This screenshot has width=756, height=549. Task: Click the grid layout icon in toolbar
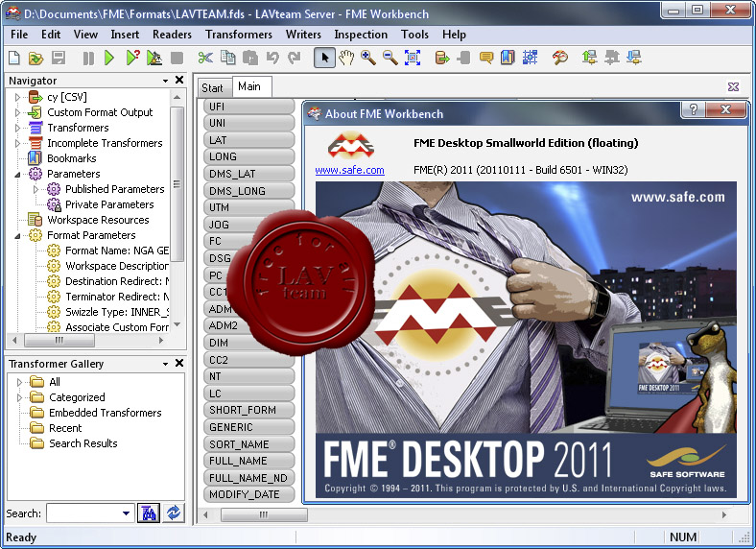pos(530,58)
